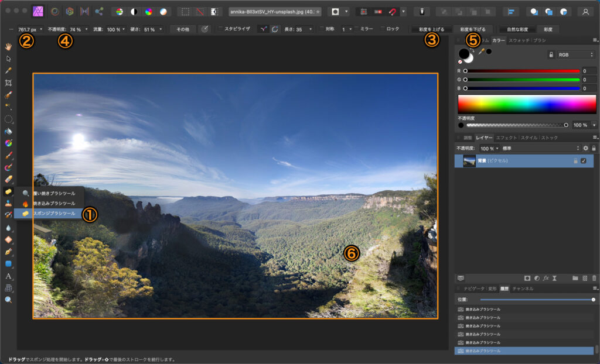Select the Crop tool in toolbar
600x364 pixels.
pos(8,83)
